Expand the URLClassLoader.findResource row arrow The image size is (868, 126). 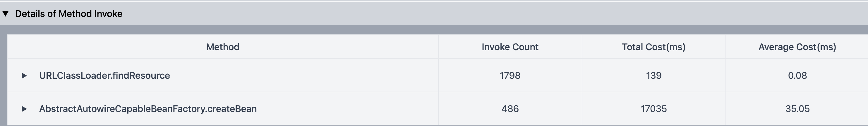24,76
